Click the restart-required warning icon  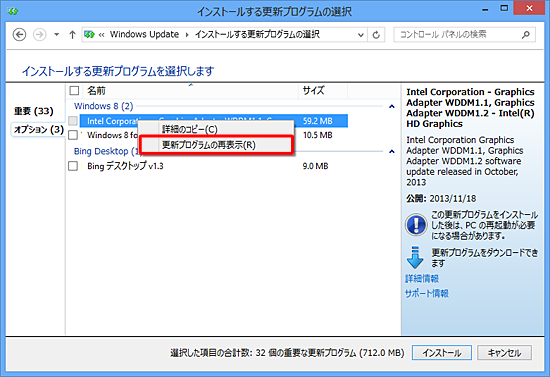[x=416, y=224]
